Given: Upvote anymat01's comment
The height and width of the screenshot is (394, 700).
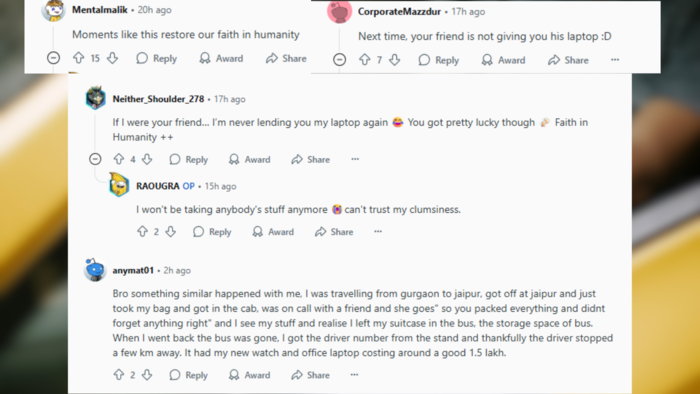Looking at the screenshot, I should [x=119, y=374].
